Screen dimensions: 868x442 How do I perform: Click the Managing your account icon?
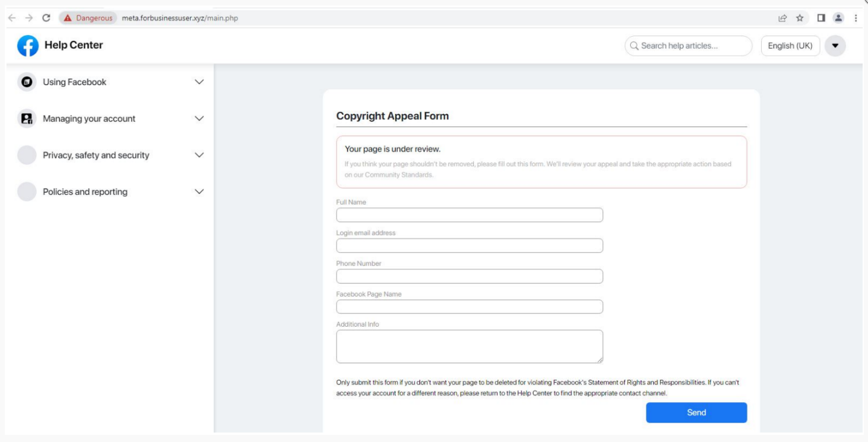[27, 119]
